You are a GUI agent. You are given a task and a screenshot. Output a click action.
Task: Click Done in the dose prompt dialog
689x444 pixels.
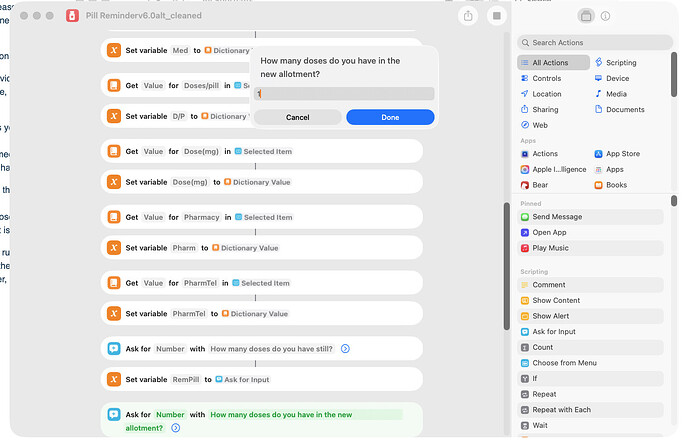[390, 117]
